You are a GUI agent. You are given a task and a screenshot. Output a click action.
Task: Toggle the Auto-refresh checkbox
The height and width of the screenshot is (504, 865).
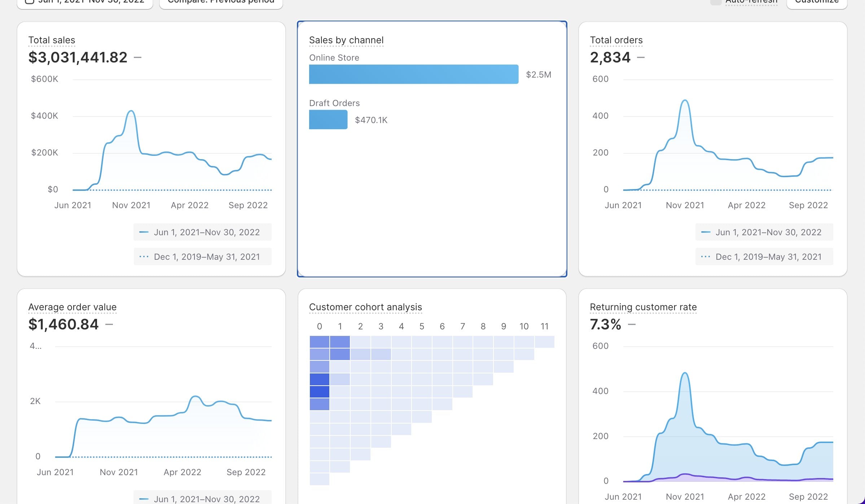[x=716, y=2]
